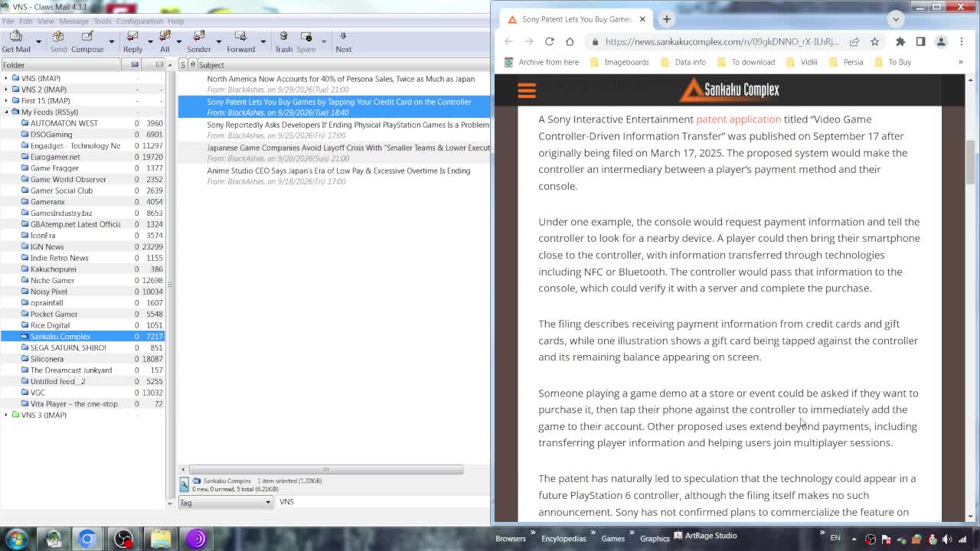
Task: Open the browser Extensions puzzle icon
Action: pyautogui.click(x=900, y=41)
